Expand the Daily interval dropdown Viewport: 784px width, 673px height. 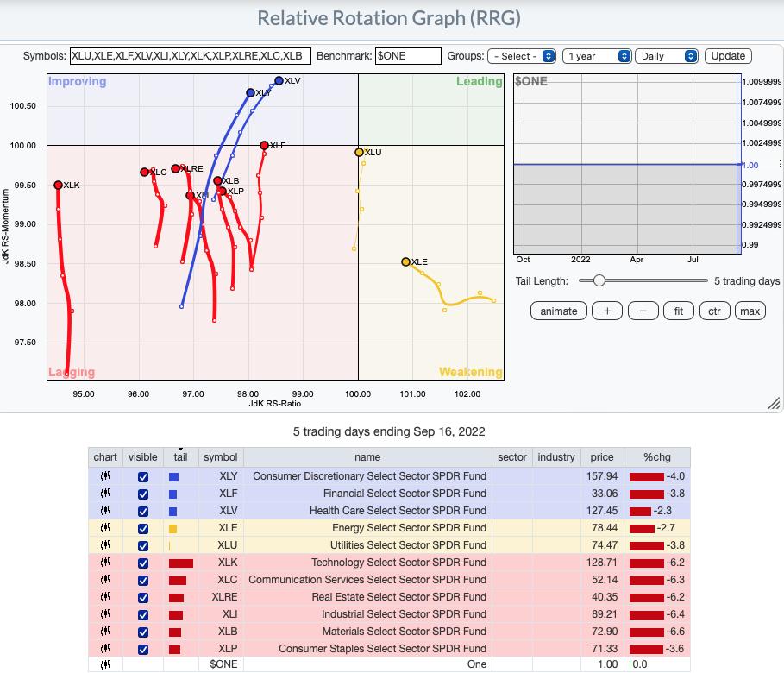click(x=666, y=56)
